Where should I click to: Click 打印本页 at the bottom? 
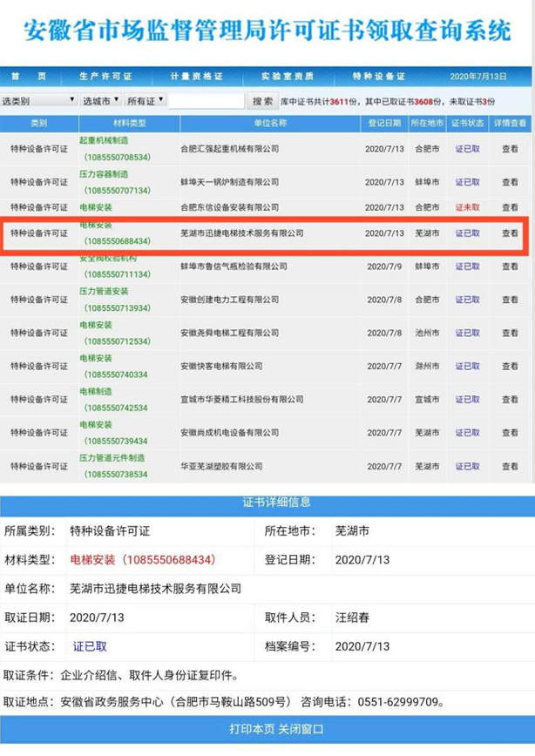click(252, 729)
